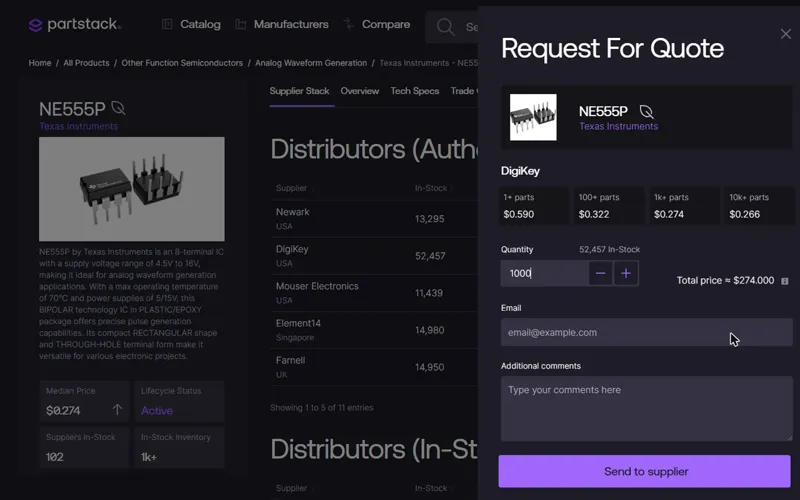Switch to the Supplier Stack tab
800x500 pixels.
coord(299,91)
